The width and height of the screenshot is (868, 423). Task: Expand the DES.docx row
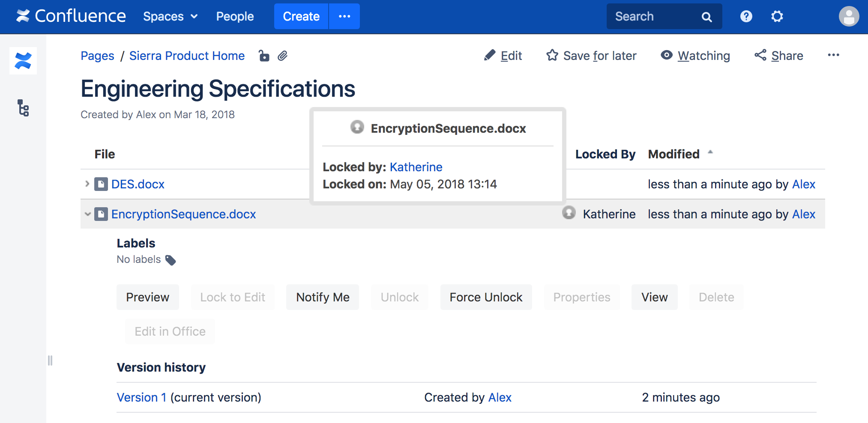point(87,184)
